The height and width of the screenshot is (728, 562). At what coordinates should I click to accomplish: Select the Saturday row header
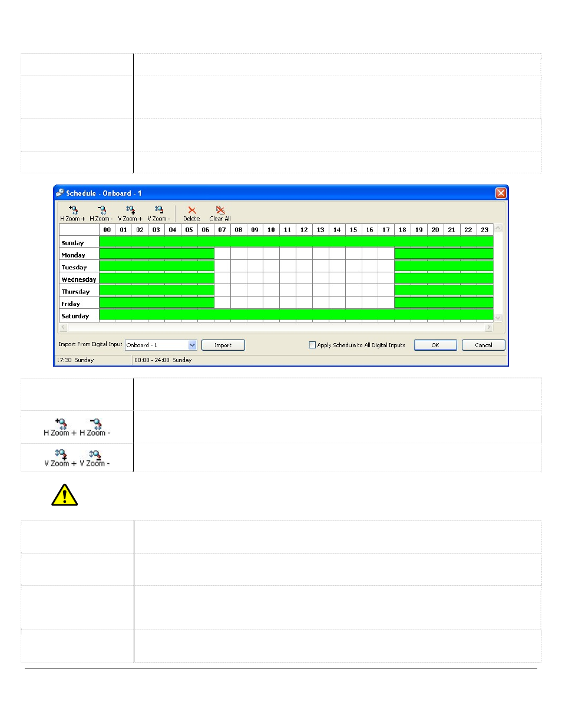click(x=79, y=316)
